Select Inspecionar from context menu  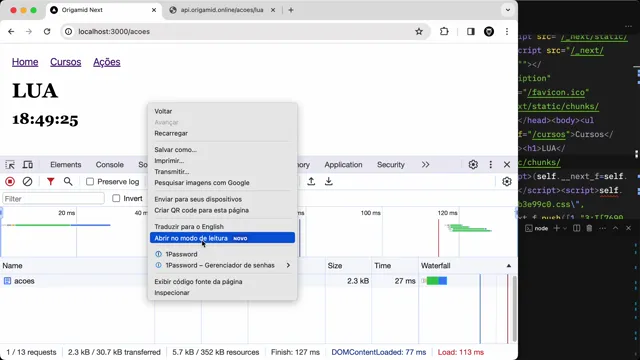(172, 293)
